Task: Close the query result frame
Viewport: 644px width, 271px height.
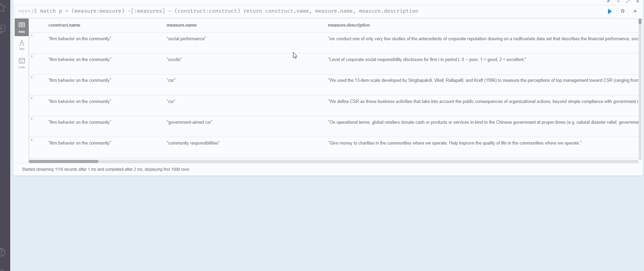Action: (x=638, y=1)
